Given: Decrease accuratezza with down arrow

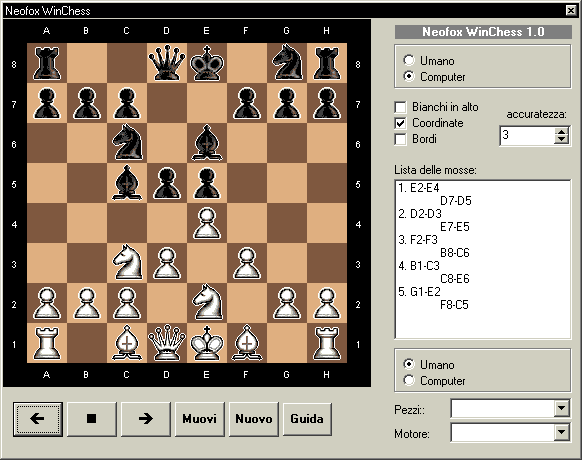Looking at the screenshot, I should coord(561,140).
